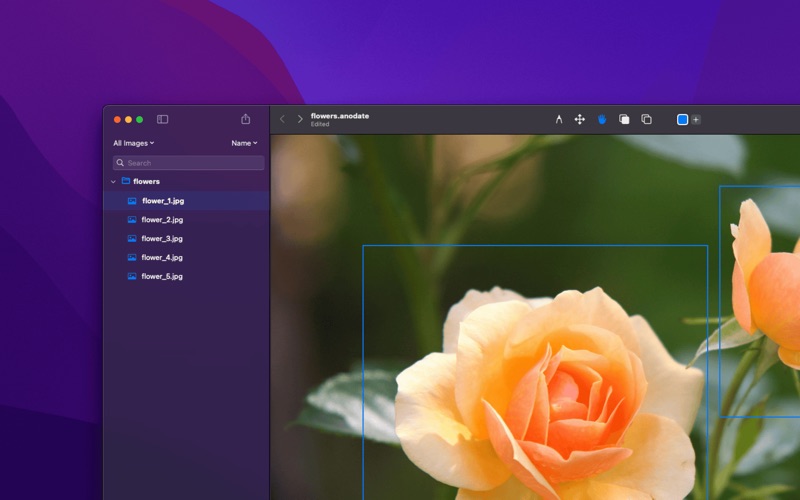Select the flowers folder row
This screenshot has height=500, width=800.
click(x=187, y=181)
